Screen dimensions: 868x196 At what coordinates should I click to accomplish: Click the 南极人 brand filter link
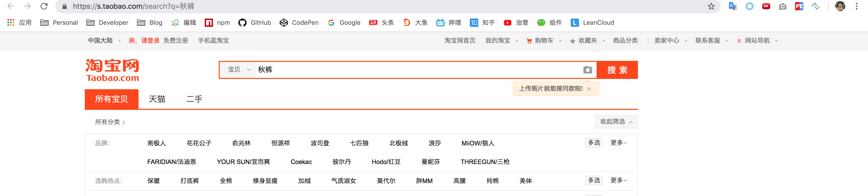pos(156,143)
